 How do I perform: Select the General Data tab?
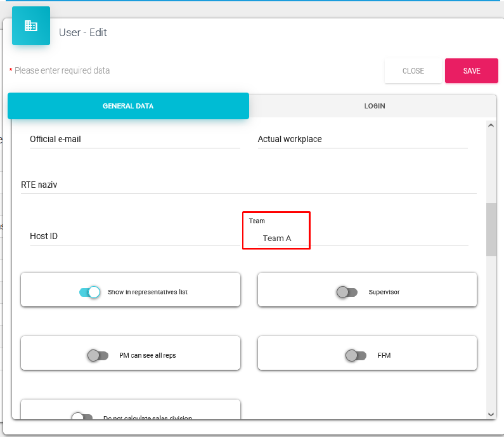[128, 106]
